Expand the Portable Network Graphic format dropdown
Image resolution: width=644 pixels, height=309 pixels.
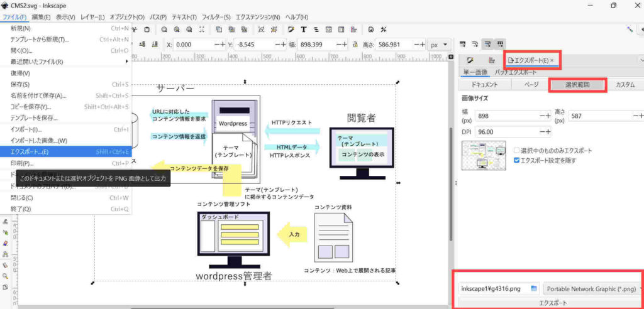pos(592,288)
